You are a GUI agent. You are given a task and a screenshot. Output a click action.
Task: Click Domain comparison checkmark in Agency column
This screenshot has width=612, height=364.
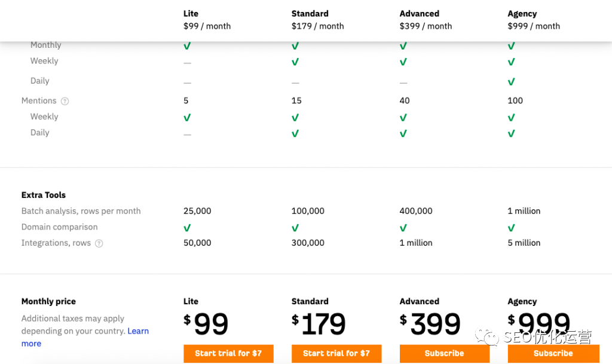click(512, 228)
